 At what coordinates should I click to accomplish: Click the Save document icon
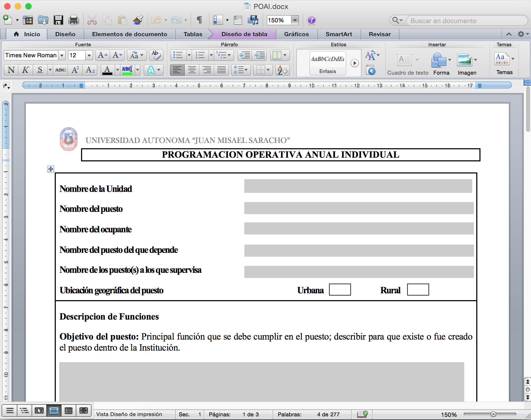(x=58, y=20)
